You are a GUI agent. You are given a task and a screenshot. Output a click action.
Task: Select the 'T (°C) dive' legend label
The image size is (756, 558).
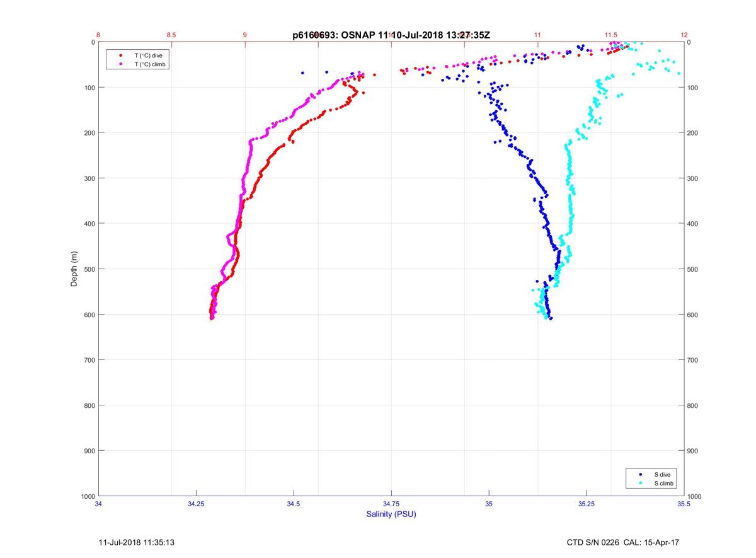[x=148, y=55]
